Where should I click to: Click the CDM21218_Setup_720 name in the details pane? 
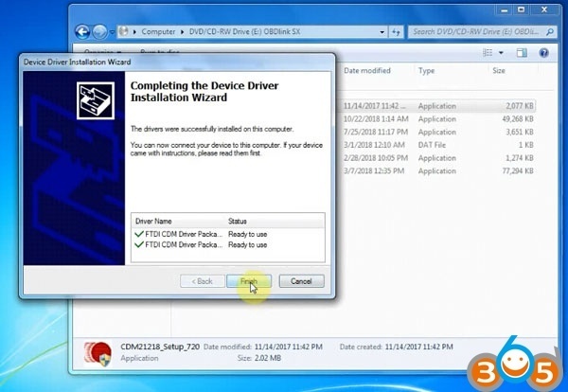[x=160, y=347]
